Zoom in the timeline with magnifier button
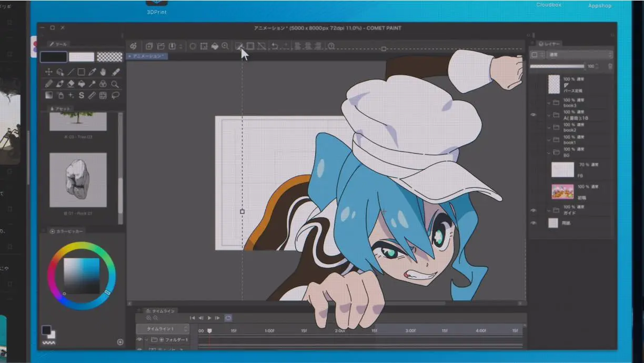Viewport: 644px width, 363px height. (149, 318)
